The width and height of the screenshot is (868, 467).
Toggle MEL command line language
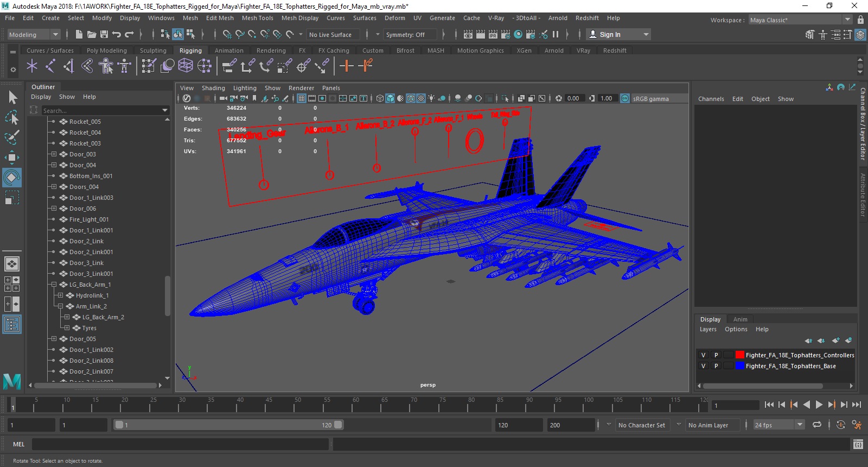click(x=19, y=444)
